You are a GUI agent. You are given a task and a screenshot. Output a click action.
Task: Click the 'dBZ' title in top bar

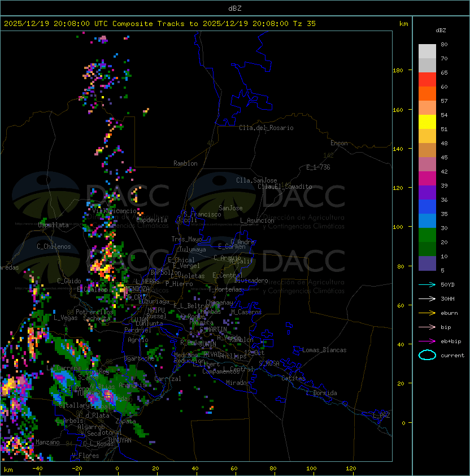tap(235, 8)
